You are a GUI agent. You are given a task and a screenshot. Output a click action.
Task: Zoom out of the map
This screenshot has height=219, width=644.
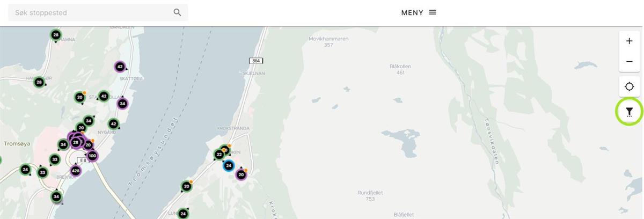630,62
